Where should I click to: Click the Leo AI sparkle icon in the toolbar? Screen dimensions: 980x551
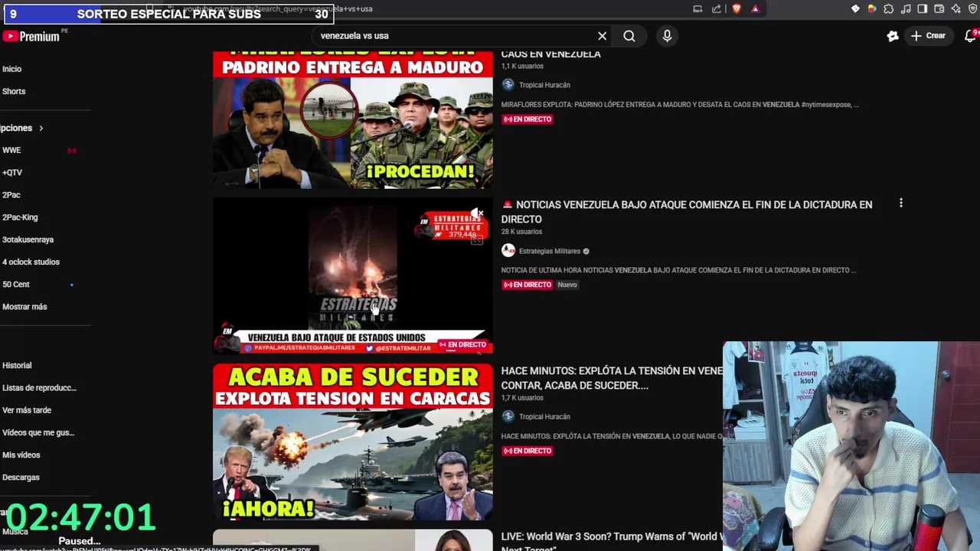coord(956,9)
